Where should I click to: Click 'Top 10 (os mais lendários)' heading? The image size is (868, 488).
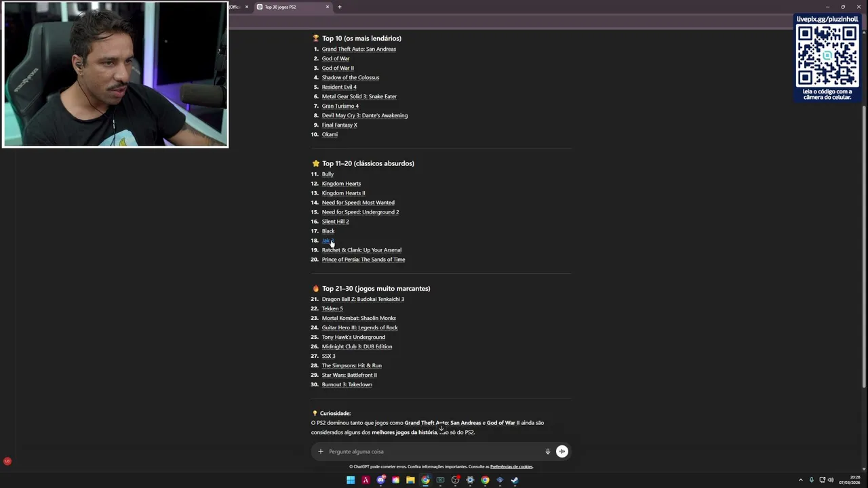pos(361,38)
